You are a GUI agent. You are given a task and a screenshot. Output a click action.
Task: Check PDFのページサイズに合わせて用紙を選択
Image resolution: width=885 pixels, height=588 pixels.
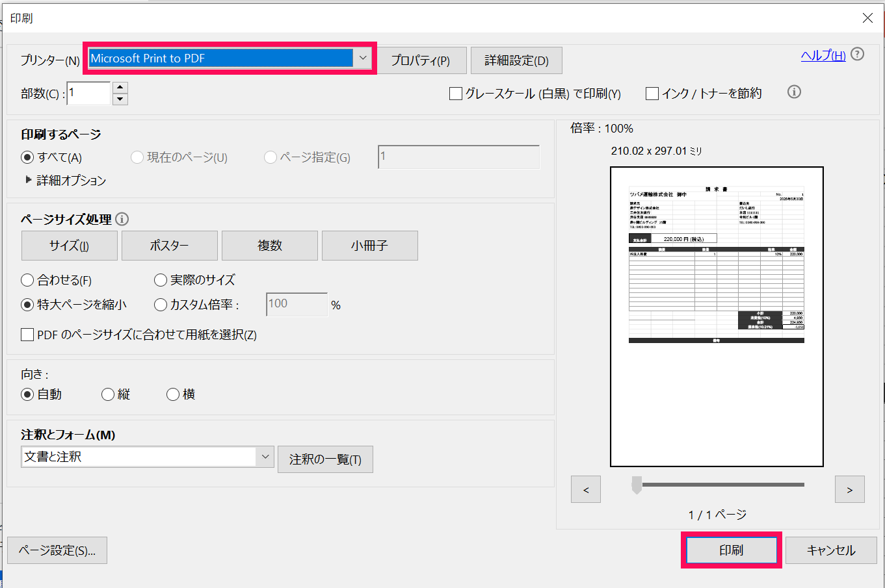[x=27, y=335]
